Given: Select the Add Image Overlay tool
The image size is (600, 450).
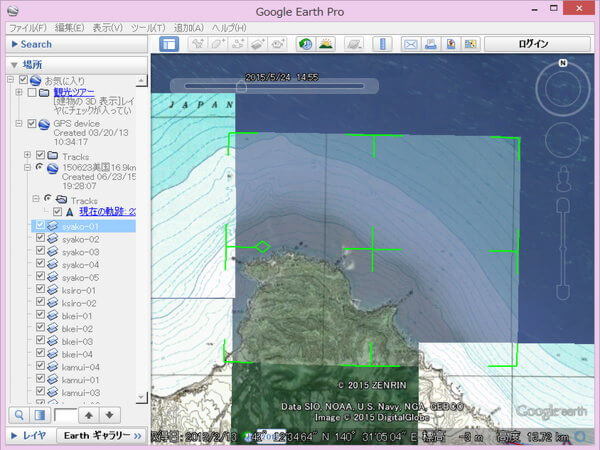Looking at the screenshot, I should 258,44.
